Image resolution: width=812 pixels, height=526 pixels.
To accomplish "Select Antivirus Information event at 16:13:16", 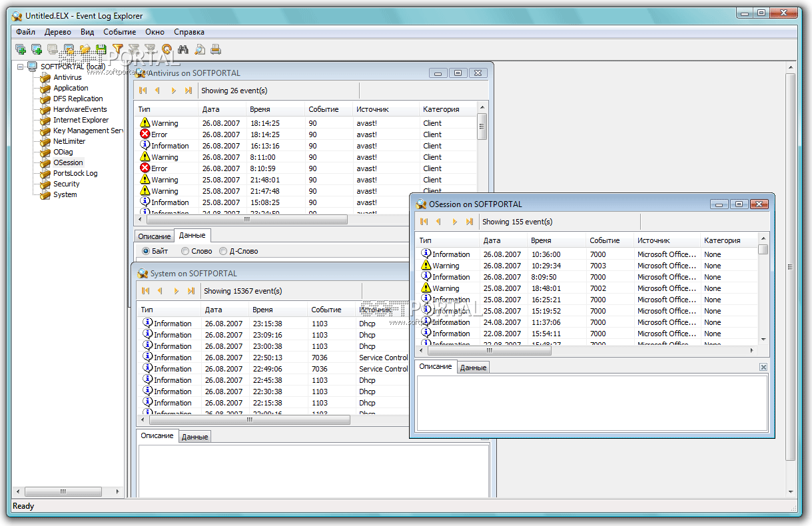I will pos(307,146).
